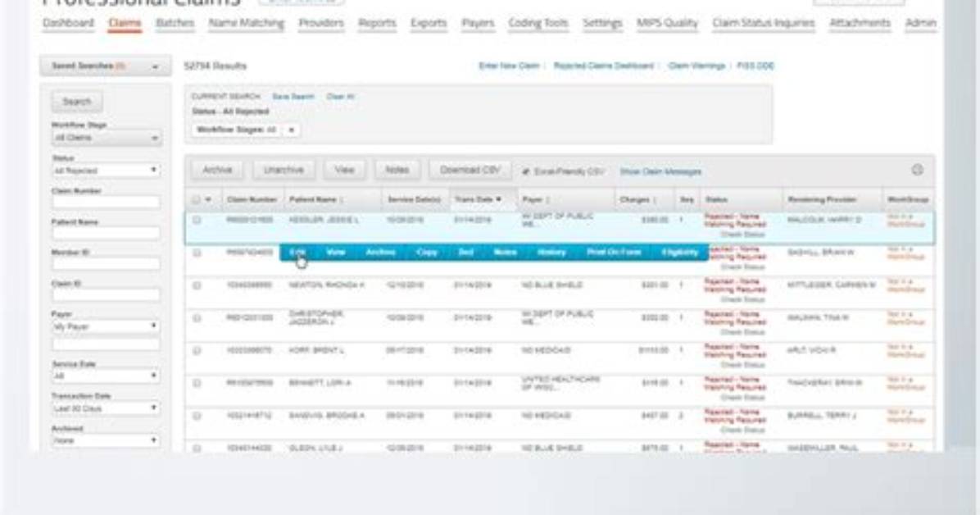Focus the Claim Number input field
Image resolution: width=980 pixels, height=515 pixels.
(x=107, y=202)
